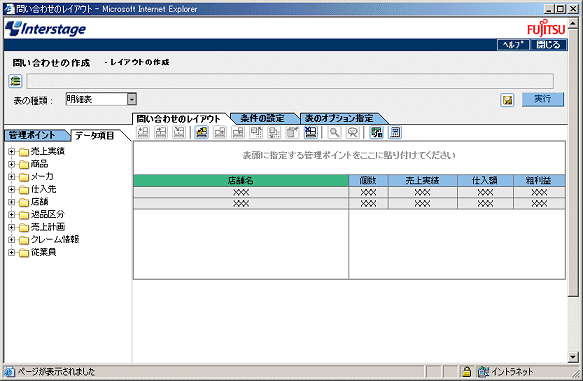Image resolution: width=583 pixels, height=381 pixels.
Task: Select the 売上実績 tree label
Action: click(48, 151)
